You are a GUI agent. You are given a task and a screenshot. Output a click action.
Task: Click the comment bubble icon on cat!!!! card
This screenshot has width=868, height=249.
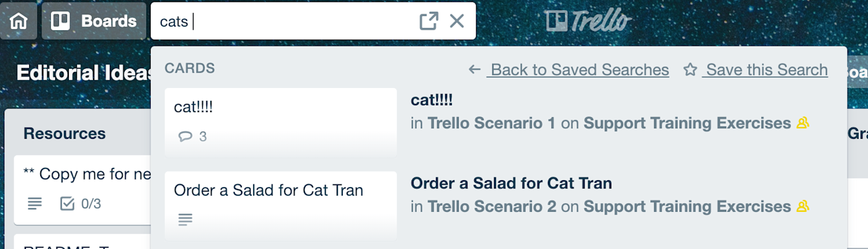pyautogui.click(x=185, y=136)
